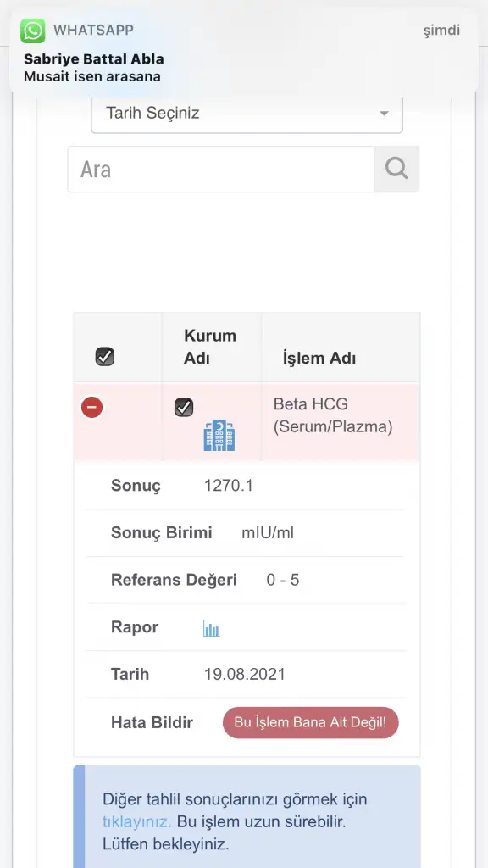The height and width of the screenshot is (868, 488).
Task: Follow the tıklayınız link
Action: (x=136, y=821)
